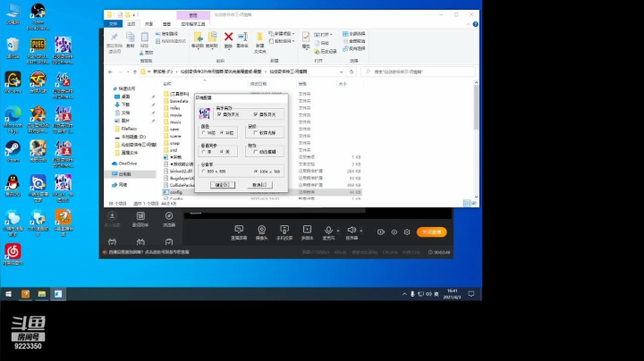The height and width of the screenshot is (361, 644).
Task: Click the red Delete icon in Explorer ribbon
Action: (x=228, y=37)
